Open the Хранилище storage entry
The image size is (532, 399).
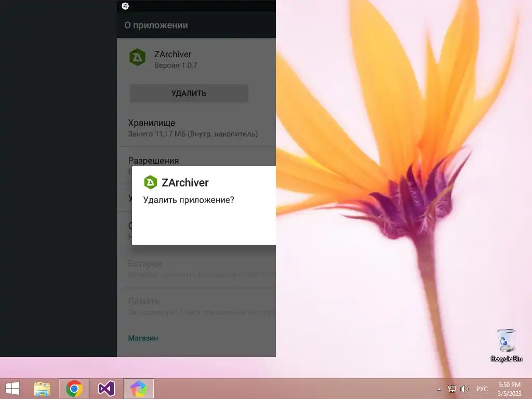click(196, 128)
